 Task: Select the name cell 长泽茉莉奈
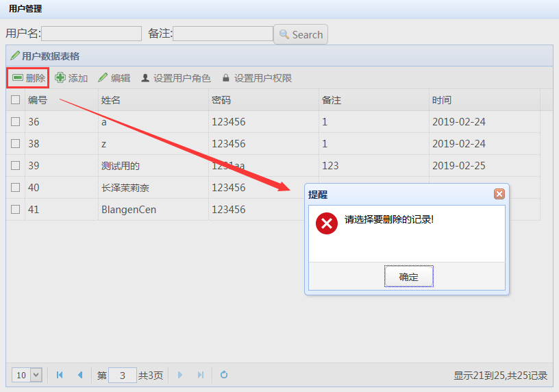coord(125,188)
